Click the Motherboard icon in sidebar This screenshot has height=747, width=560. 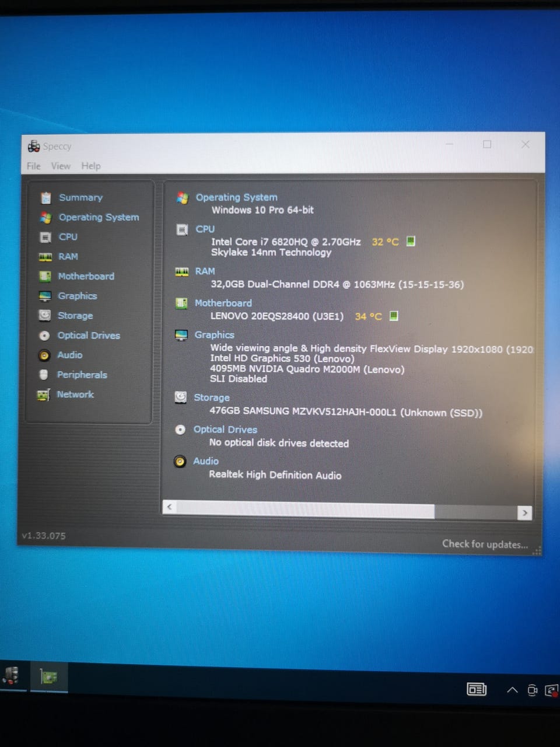(x=45, y=276)
